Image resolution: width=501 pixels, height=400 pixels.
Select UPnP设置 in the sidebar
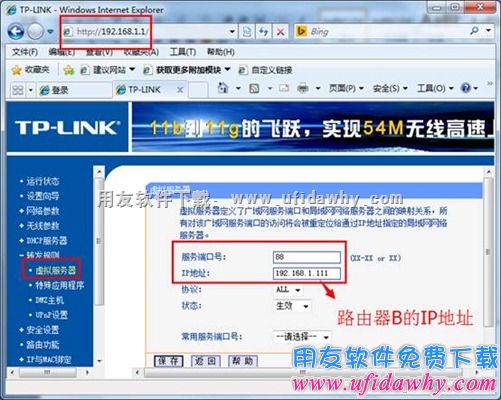click(x=51, y=315)
